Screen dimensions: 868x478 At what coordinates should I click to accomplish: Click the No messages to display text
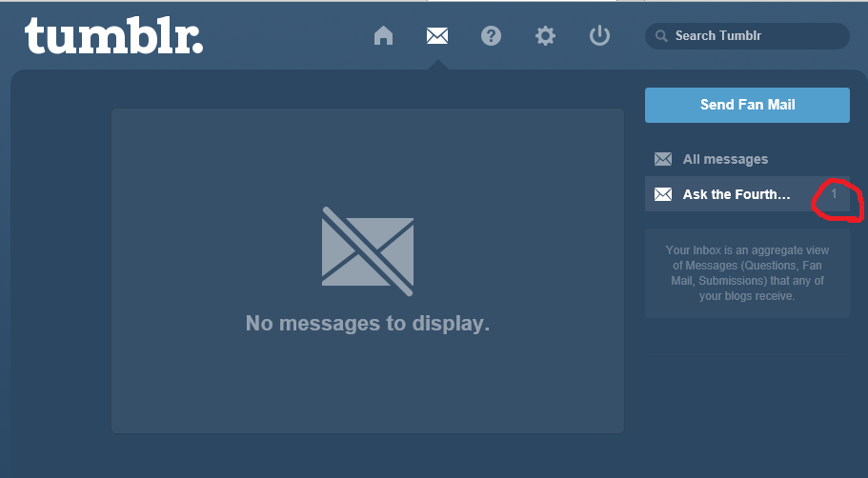[368, 324]
